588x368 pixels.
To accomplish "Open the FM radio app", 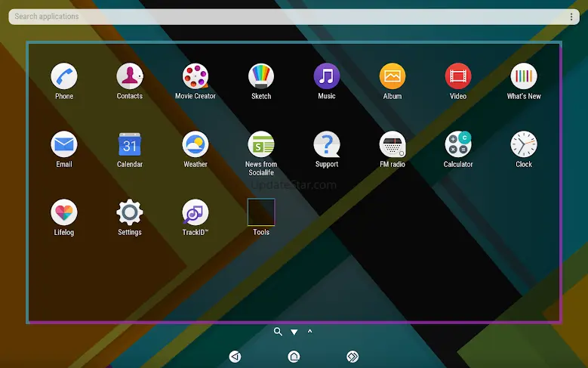I will 393,144.
